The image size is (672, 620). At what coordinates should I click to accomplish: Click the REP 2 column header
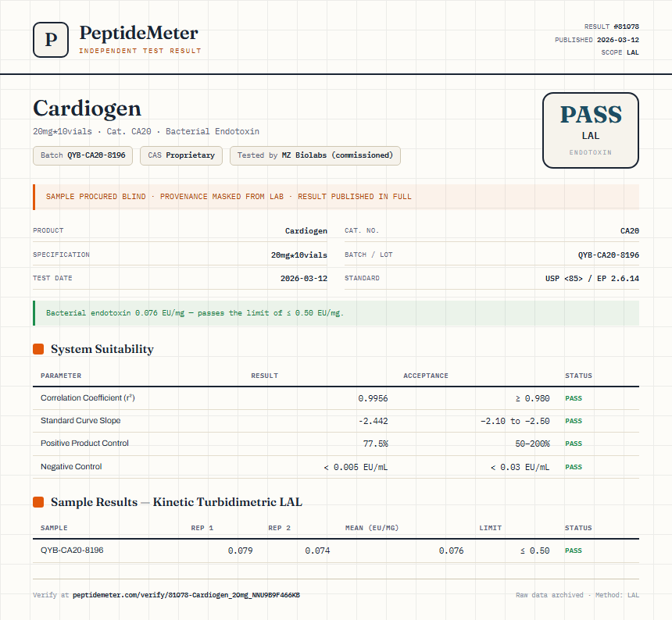[x=280, y=528]
